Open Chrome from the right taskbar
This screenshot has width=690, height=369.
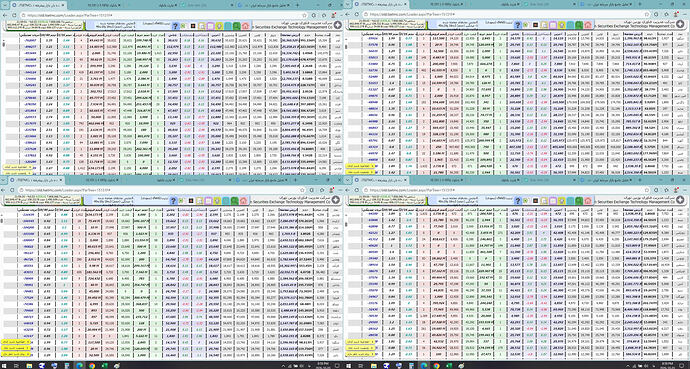437,365
